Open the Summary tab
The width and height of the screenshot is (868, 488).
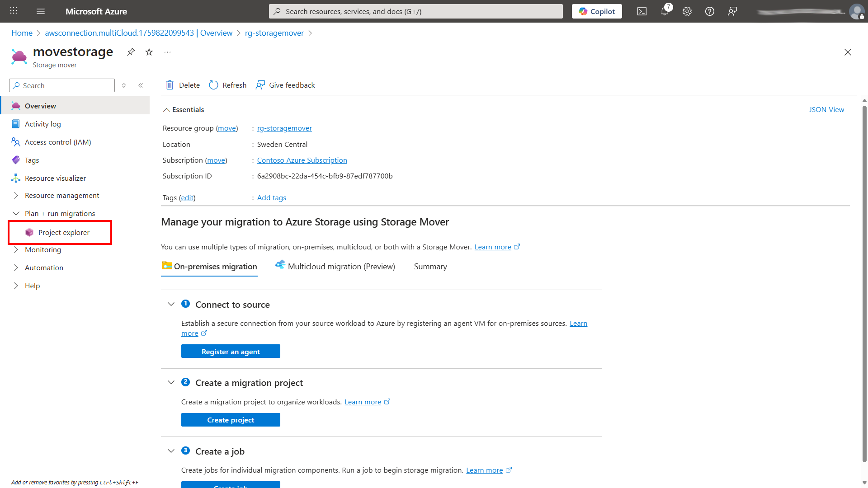coord(430,266)
